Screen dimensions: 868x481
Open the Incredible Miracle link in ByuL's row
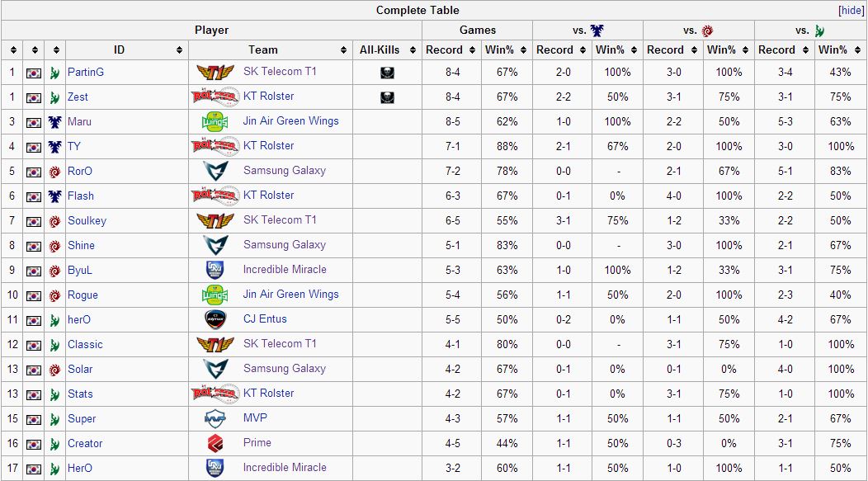point(284,270)
